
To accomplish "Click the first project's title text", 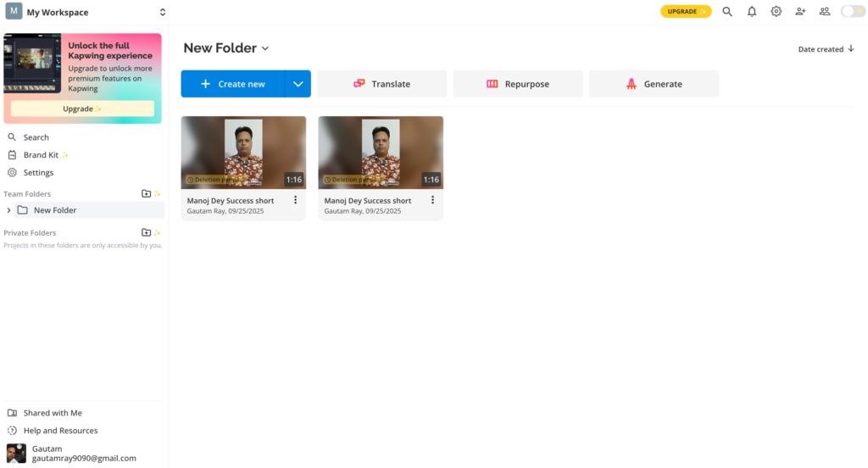I will pyautogui.click(x=231, y=201).
